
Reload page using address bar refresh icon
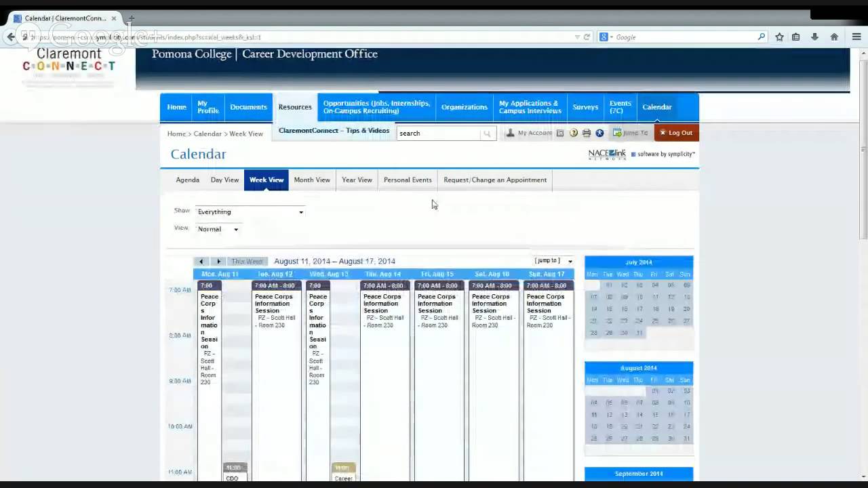pyautogui.click(x=587, y=37)
